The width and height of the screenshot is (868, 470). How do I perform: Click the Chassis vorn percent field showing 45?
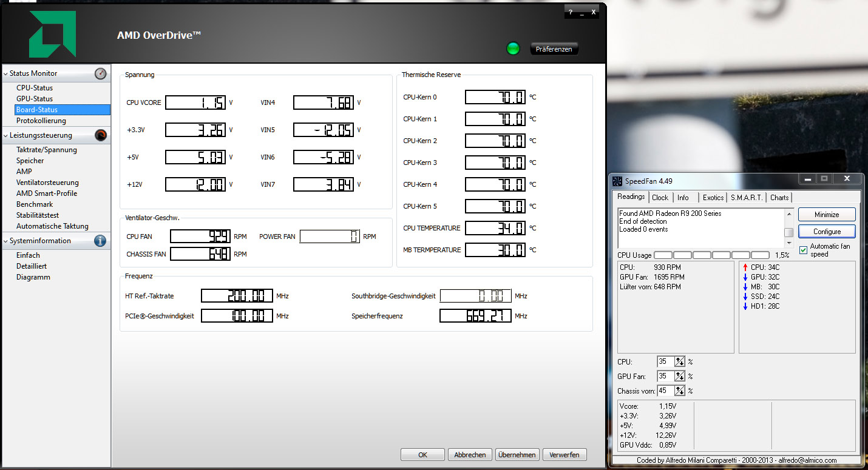pyautogui.click(x=666, y=391)
